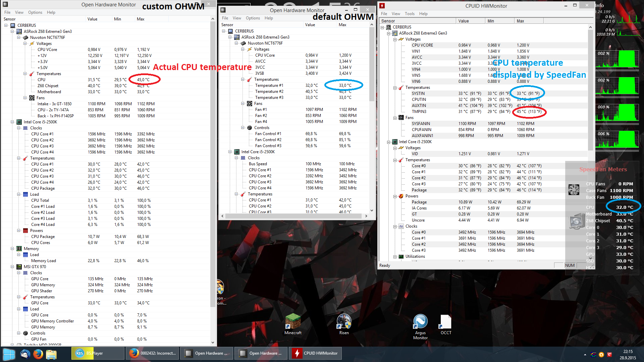Viewport: 644px width, 362px height.
Task: Open File menu in custom OHWM window
Action: pos(7,12)
